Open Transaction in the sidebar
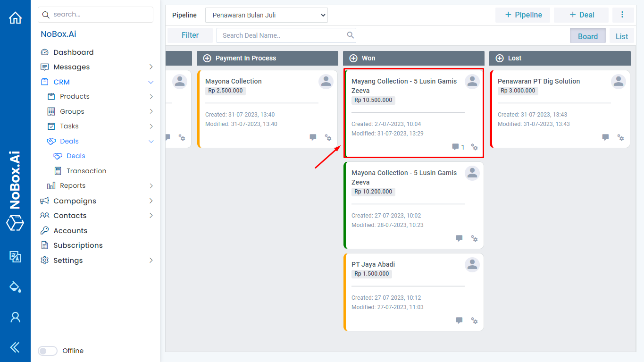Viewport: 644px width, 362px height. coord(86,171)
